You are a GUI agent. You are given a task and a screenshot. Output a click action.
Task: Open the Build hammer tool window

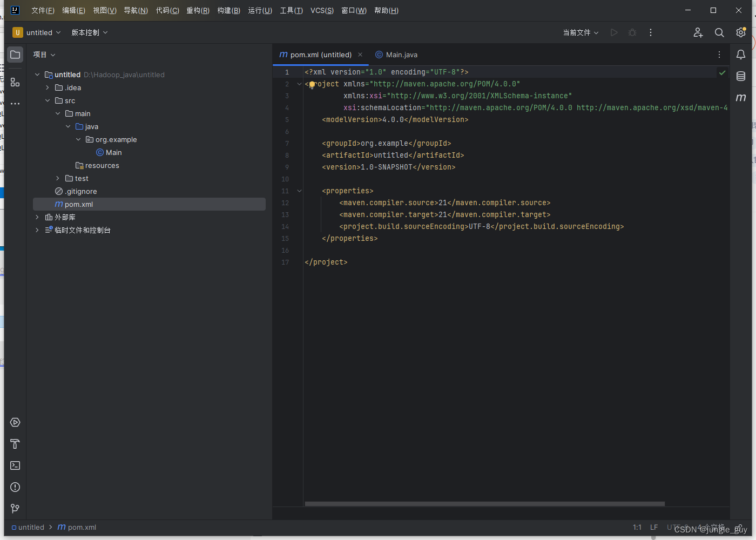(x=15, y=444)
